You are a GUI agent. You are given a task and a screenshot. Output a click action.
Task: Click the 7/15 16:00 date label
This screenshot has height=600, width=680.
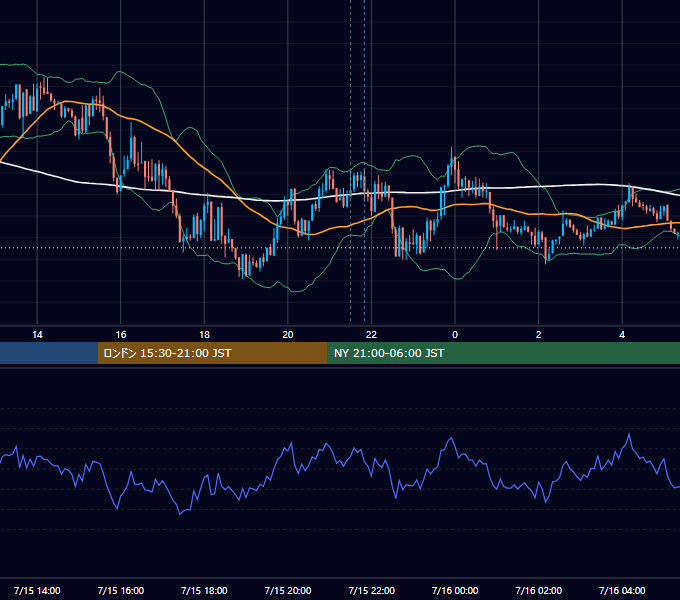[121, 590]
